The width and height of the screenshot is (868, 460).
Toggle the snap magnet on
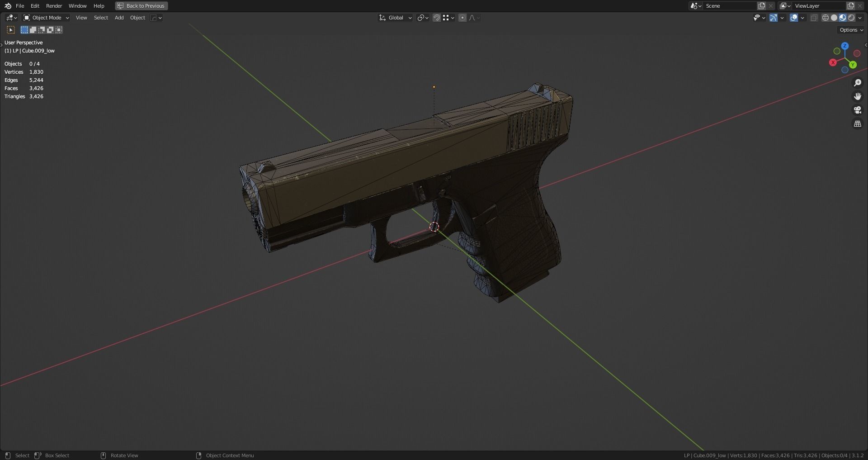click(436, 18)
